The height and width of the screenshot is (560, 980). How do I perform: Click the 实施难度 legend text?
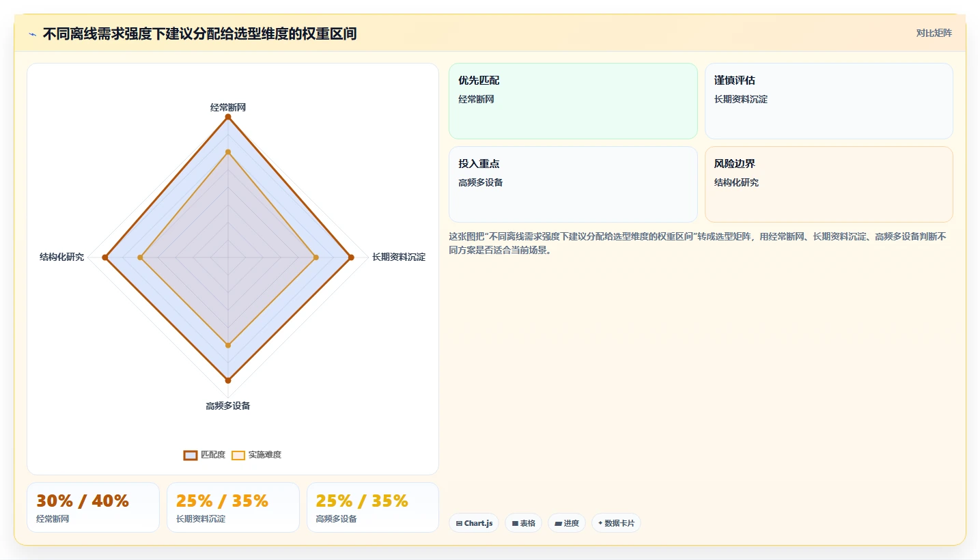(265, 455)
